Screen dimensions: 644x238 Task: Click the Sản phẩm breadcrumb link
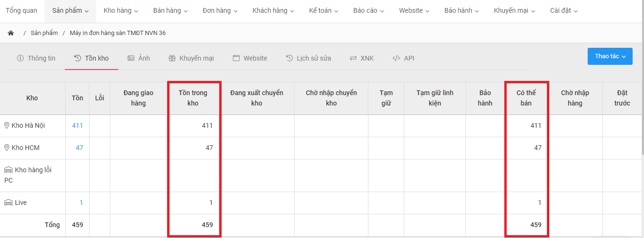[x=44, y=33]
